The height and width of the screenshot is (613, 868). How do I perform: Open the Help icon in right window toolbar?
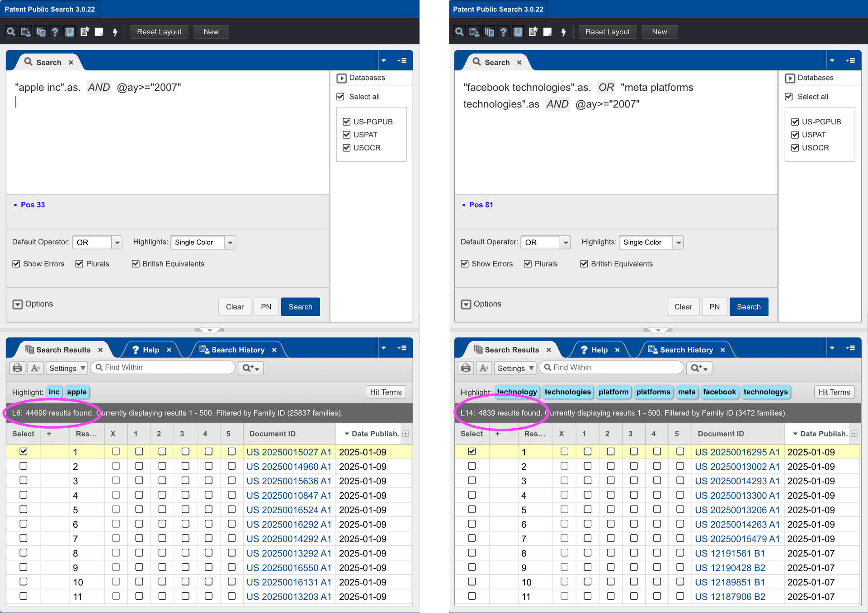pyautogui.click(x=503, y=32)
